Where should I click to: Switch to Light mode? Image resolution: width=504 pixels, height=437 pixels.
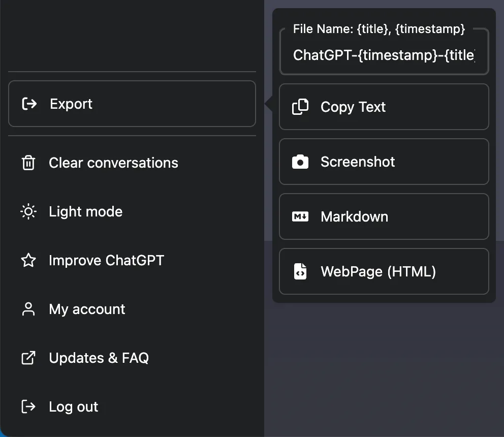(x=85, y=211)
